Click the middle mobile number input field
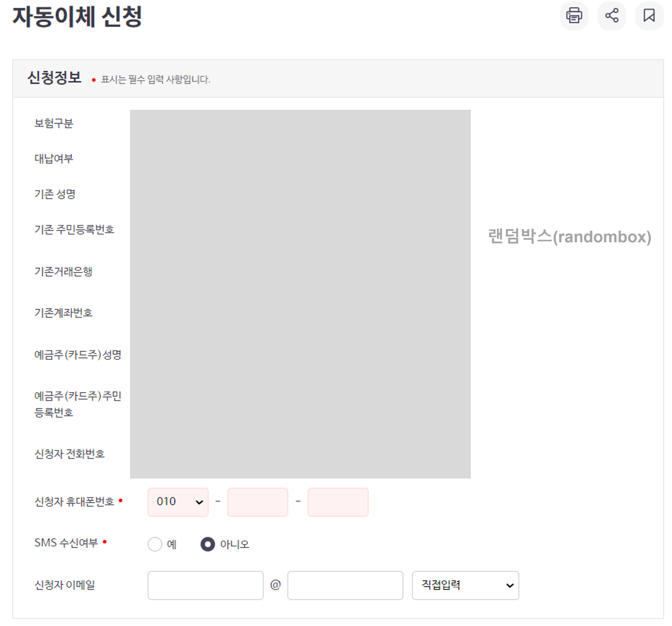This screenshot has width=672, height=626. (x=258, y=502)
